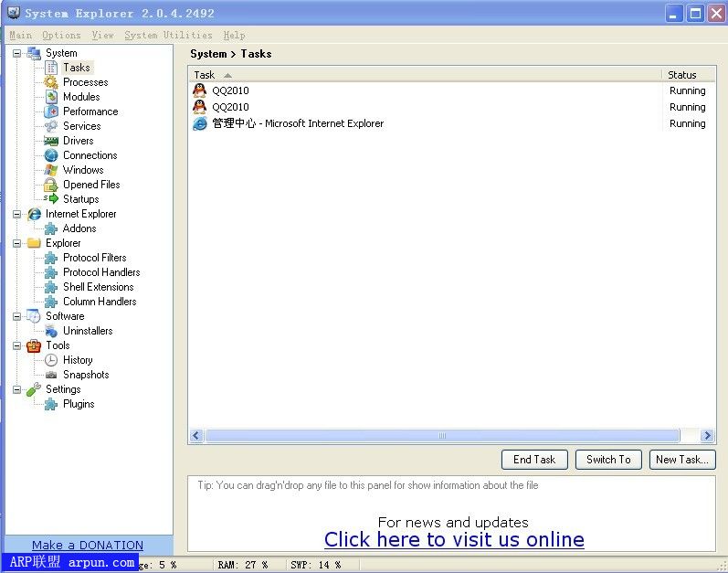Select the Opened Files tree label
This screenshot has height=573, width=728.
point(91,185)
